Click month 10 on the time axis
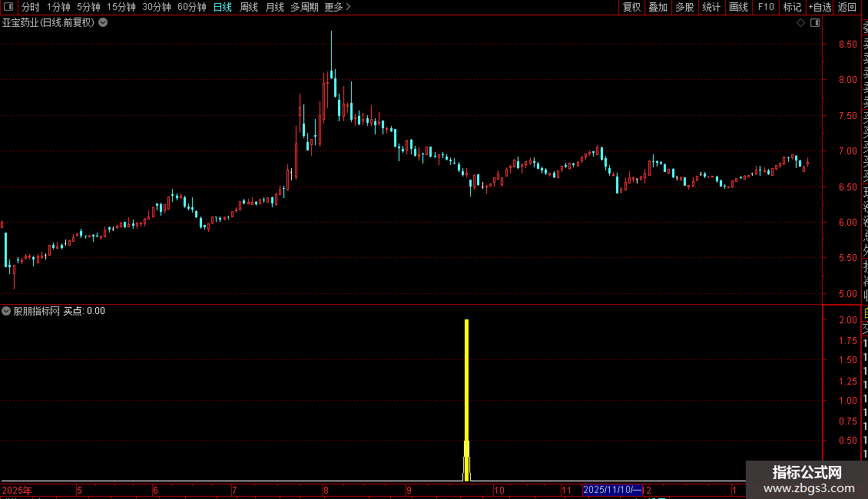The image size is (868, 499). coord(499,490)
